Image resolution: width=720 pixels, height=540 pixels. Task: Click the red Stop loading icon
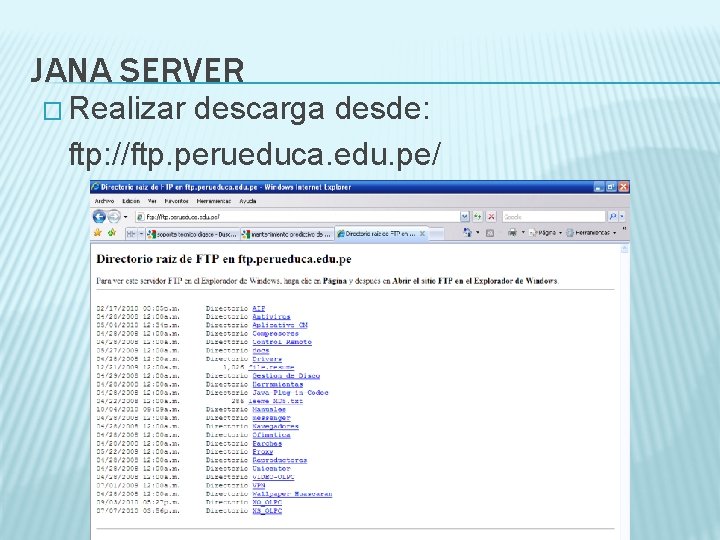(x=491, y=216)
